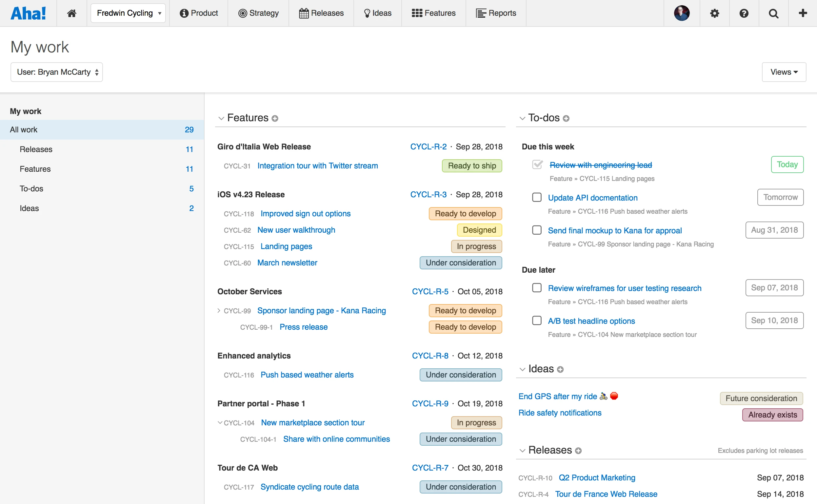
Task: Open the CYCL-R-2 release link
Action: (x=428, y=147)
